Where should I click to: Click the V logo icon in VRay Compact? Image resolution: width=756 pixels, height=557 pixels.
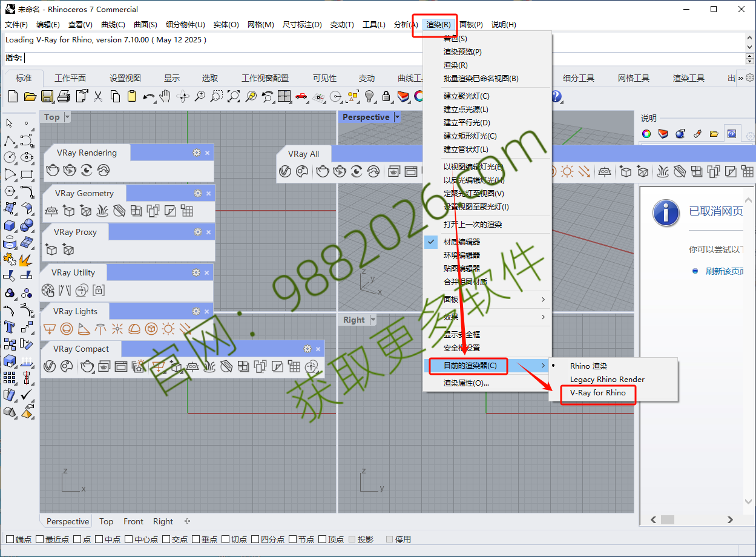pyautogui.click(x=50, y=366)
